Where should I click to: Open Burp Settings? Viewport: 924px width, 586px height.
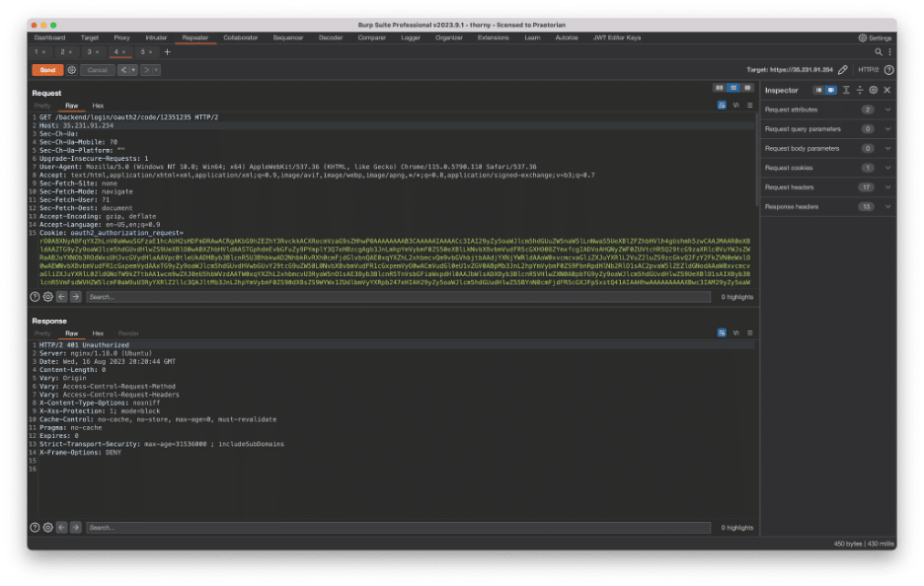point(875,37)
